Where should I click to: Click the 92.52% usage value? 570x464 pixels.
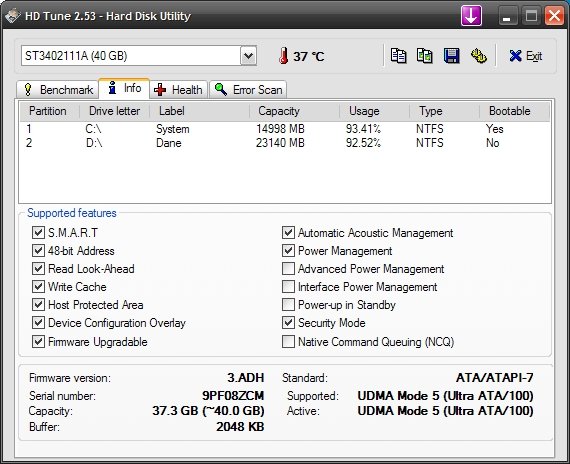(x=363, y=143)
